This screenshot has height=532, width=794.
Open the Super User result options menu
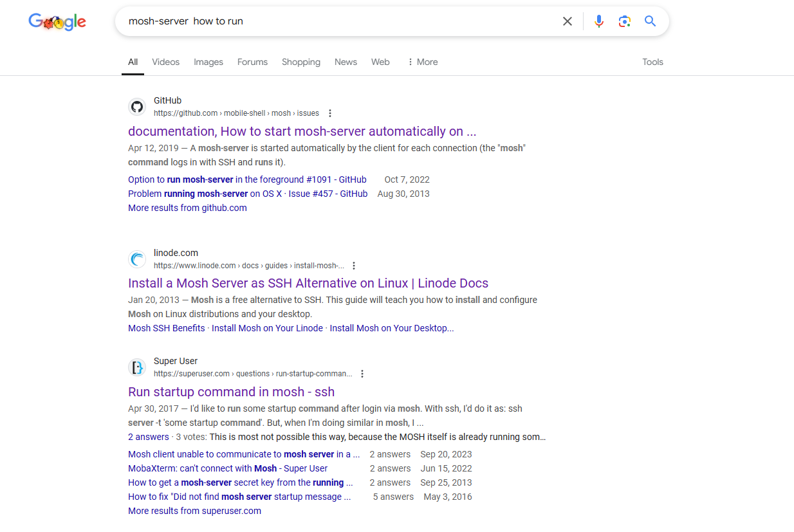[362, 374]
